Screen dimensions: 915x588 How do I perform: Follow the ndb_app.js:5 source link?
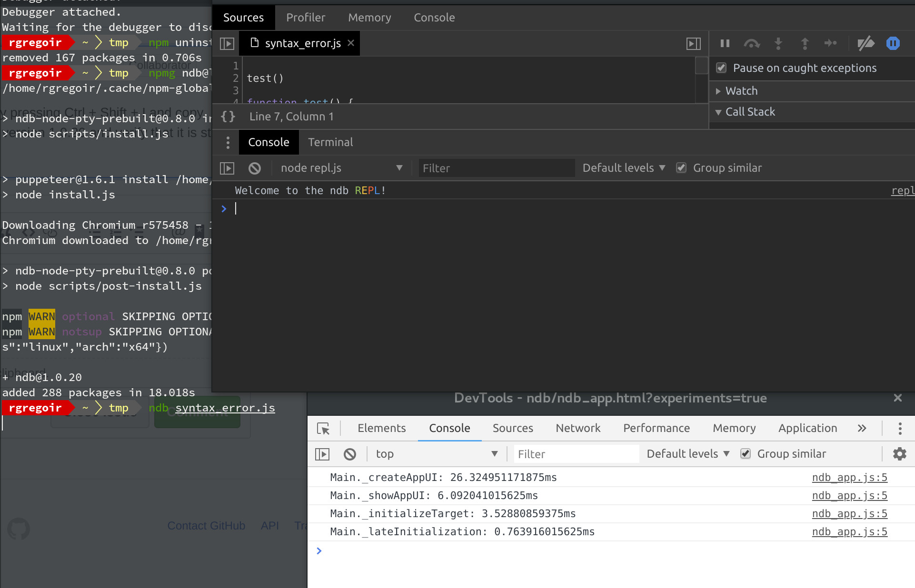[849, 477]
